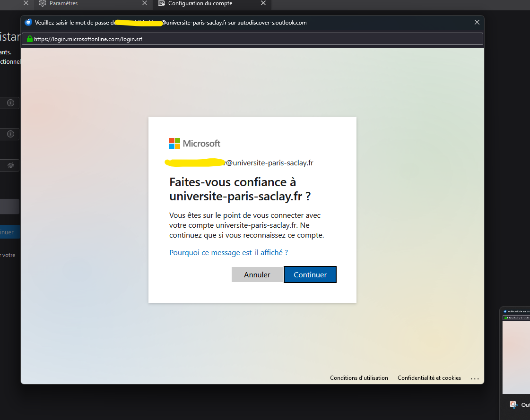Click the Thunderbird icon in dialog title
This screenshot has height=420, width=530.
tap(28, 22)
